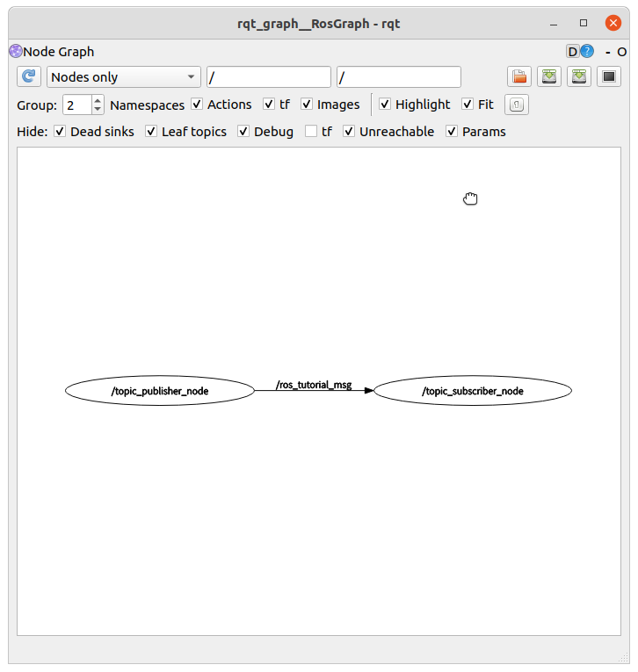The image size is (638, 672).
Task: Select the /topic_subscriber_node ellipse
Action: tap(473, 390)
